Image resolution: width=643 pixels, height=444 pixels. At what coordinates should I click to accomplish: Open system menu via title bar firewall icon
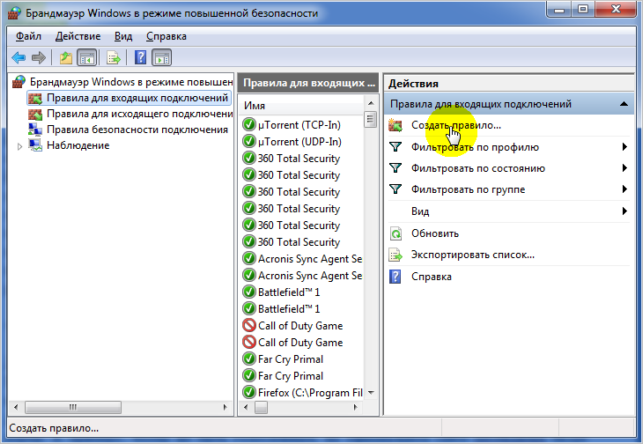pyautogui.click(x=14, y=13)
